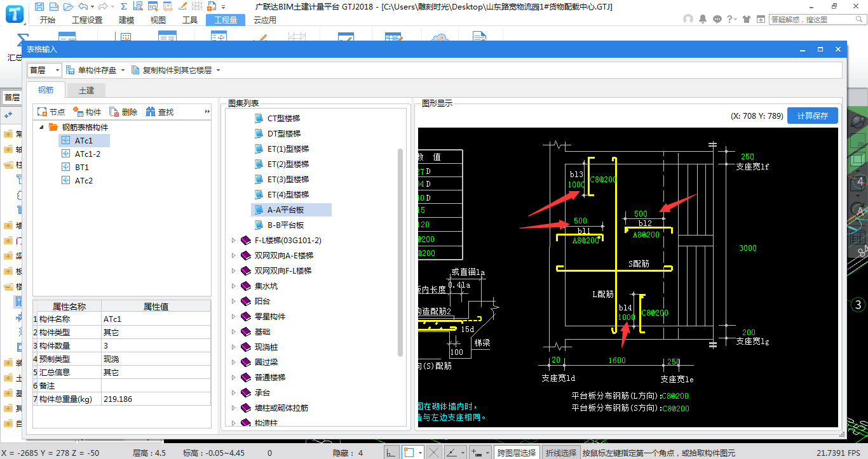Image resolution: width=868 pixels, height=459 pixels.
Task: Open the 视图 ribbon tab
Action: [x=158, y=20]
